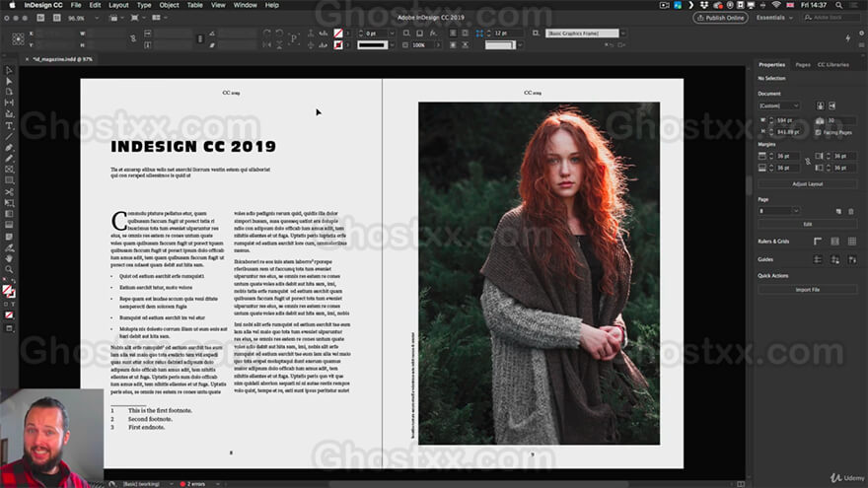Click the fill color swatch in control bar
The width and height of the screenshot is (868, 488).
tap(338, 34)
